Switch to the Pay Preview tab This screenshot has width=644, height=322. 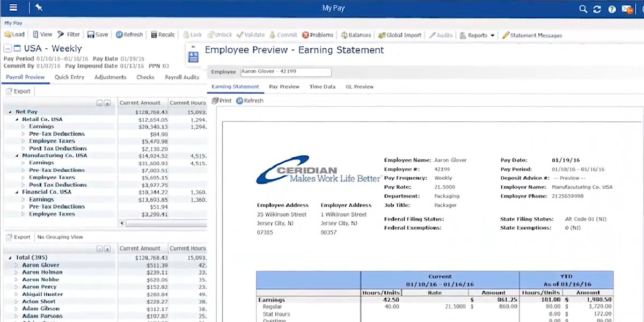284,86
